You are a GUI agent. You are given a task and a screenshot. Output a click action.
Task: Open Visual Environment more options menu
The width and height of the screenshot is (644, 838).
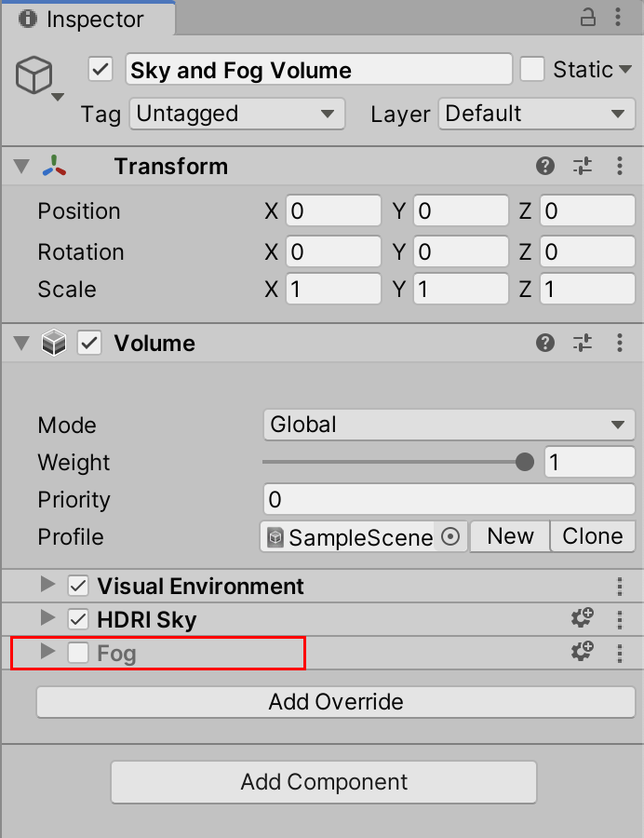(x=620, y=587)
